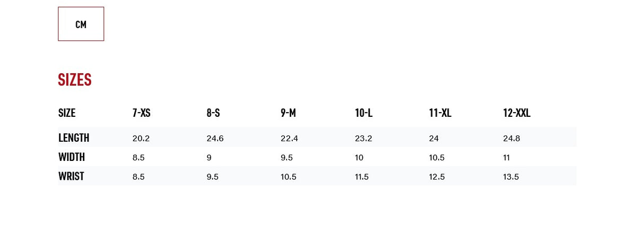644x231 pixels.
Task: Click the 20.2 length value
Action: (x=141, y=138)
